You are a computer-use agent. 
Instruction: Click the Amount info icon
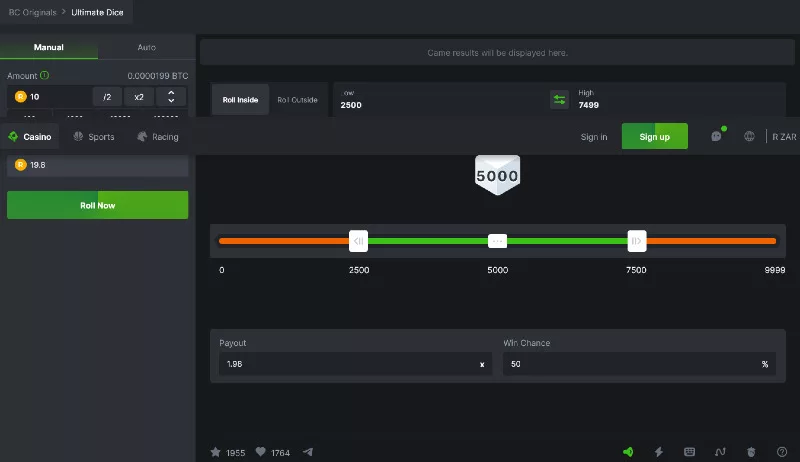point(44,75)
